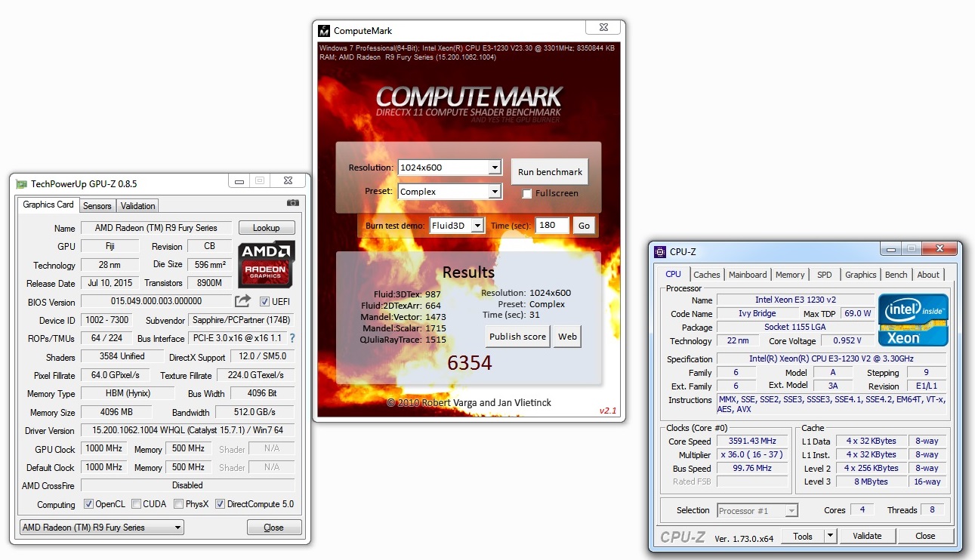Screen dimensions: 975x560
Task: Click the AMD CrossFire Disabled field
Action: [x=188, y=485]
